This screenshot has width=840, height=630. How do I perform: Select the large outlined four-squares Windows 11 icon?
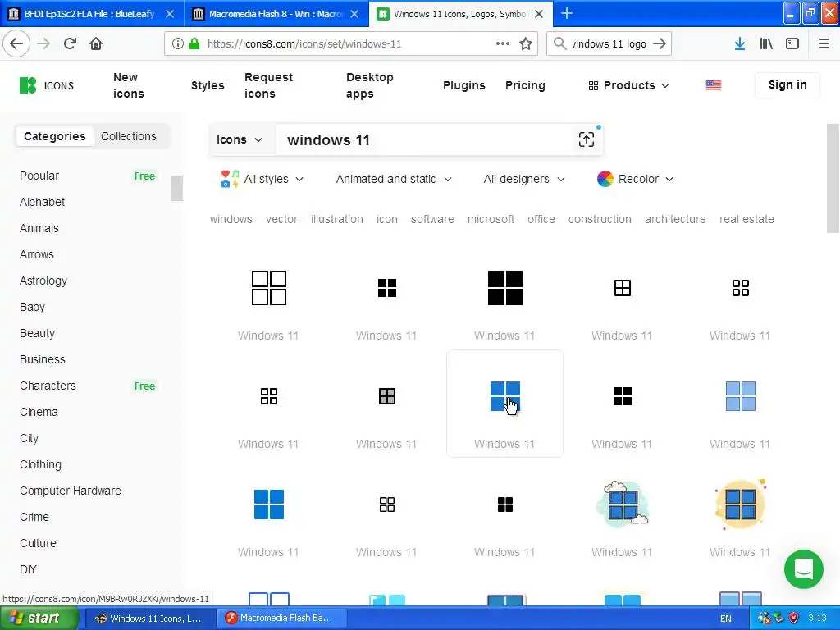[x=269, y=288]
